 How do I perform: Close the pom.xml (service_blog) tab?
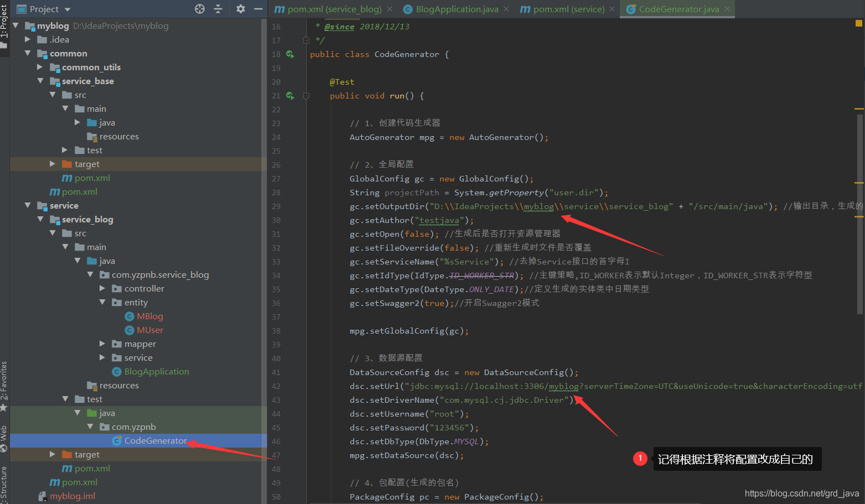pyautogui.click(x=390, y=9)
